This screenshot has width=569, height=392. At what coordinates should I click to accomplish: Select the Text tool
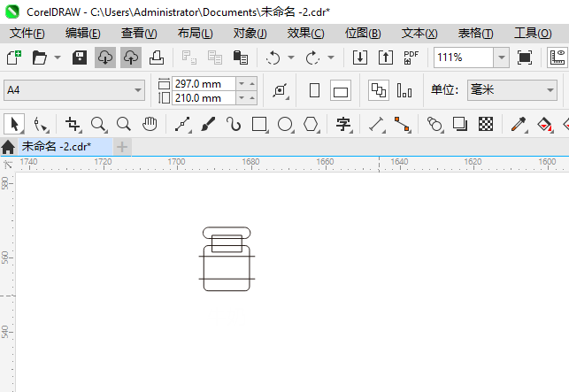click(x=343, y=124)
